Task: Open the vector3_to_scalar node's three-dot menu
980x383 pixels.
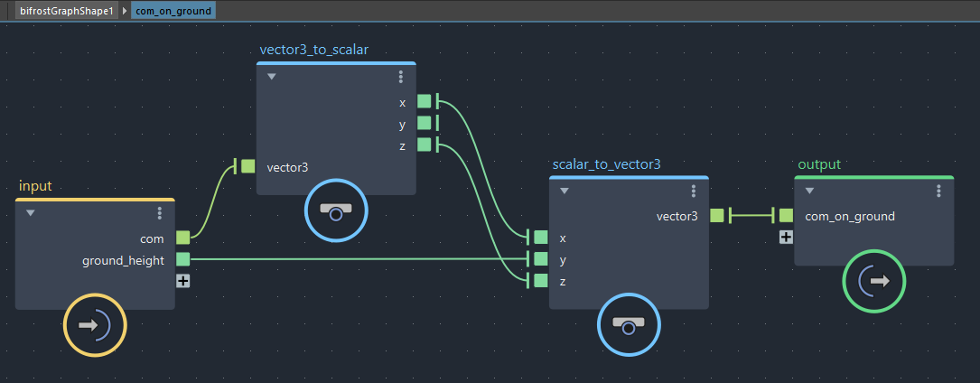Action: (401, 77)
